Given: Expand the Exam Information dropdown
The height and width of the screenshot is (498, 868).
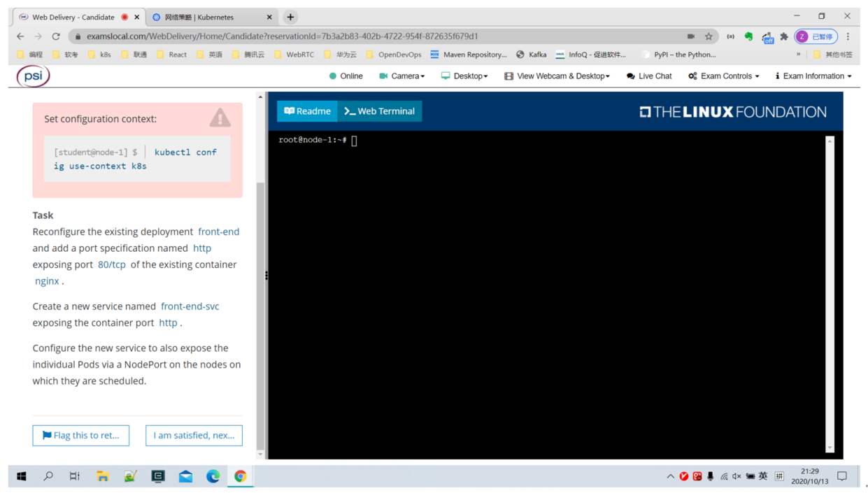Looking at the screenshot, I should [813, 76].
